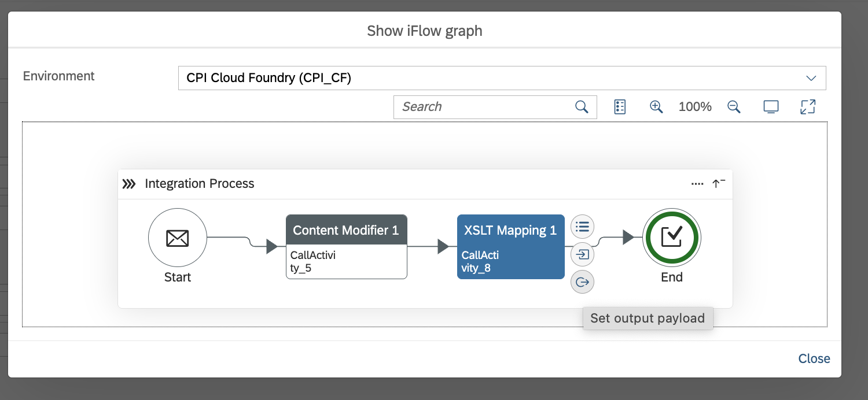Screen dimensions: 868x400
Task: Close the Show iFlow graph dialog
Action: point(814,359)
